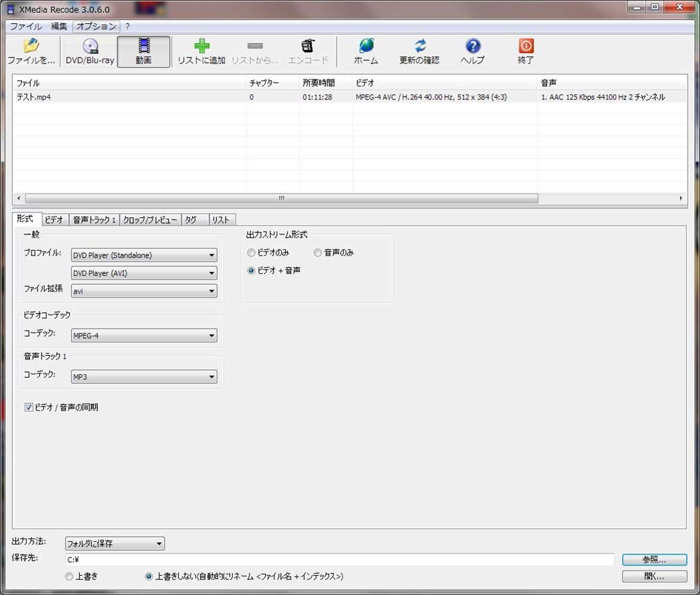Switch to the ビデオ tab

tap(55, 220)
